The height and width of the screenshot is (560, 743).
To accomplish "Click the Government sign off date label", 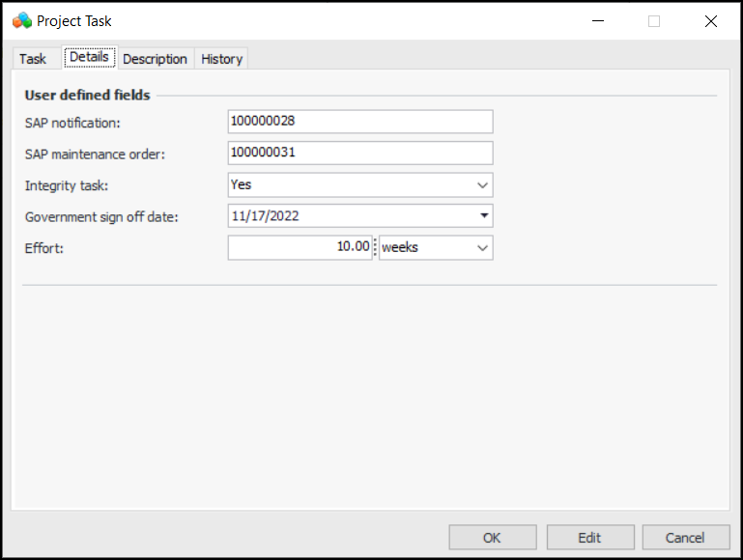I will click(x=101, y=217).
